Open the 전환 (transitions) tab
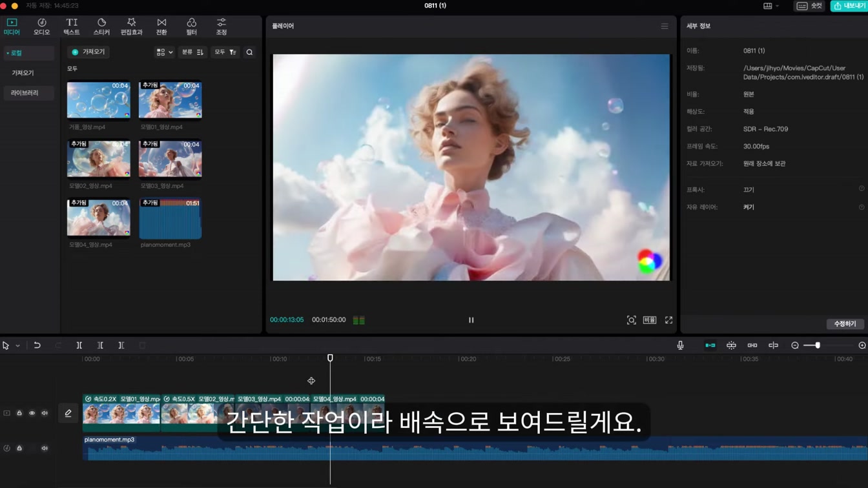868x488 pixels. coord(161,26)
